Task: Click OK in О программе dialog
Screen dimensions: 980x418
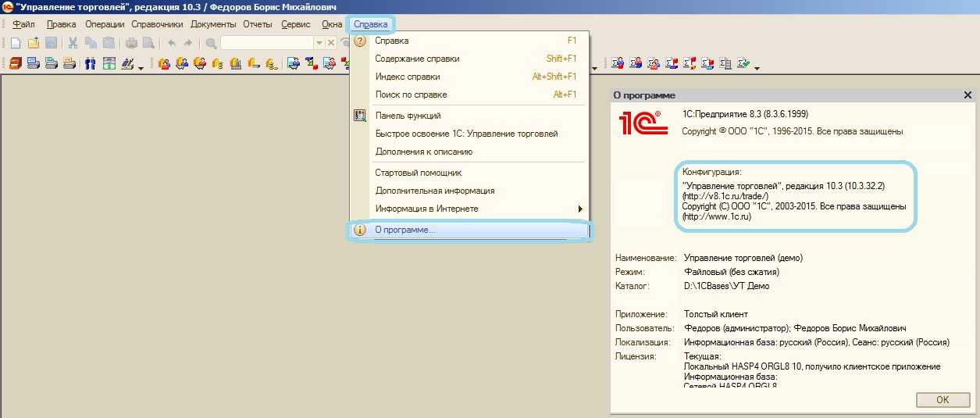Action: (942, 399)
